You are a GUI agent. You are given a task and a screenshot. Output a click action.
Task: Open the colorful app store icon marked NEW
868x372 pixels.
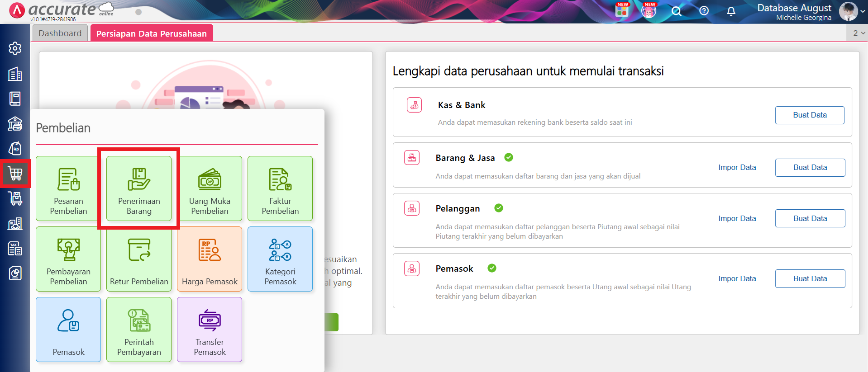(x=622, y=10)
